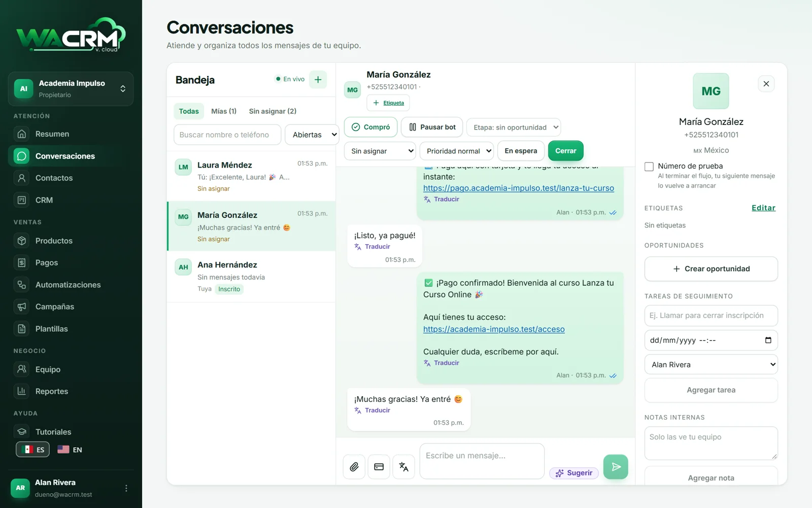
Task: Click the payment card icon in the composer
Action: click(x=379, y=467)
